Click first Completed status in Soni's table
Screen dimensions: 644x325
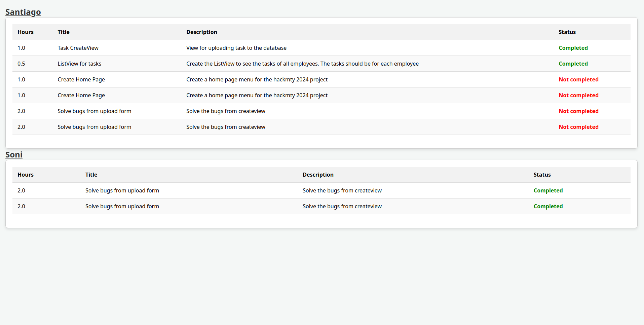[x=548, y=190]
